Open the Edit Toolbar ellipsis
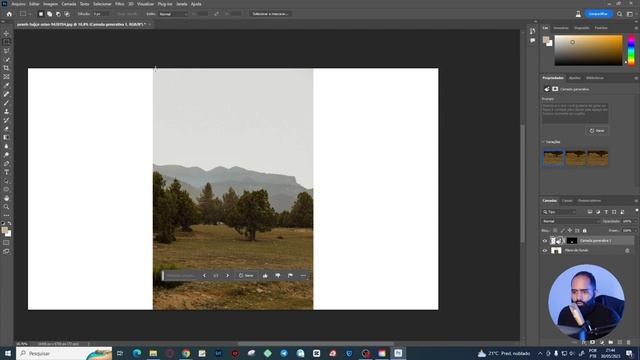This screenshot has height=360, width=640. pos(6,216)
